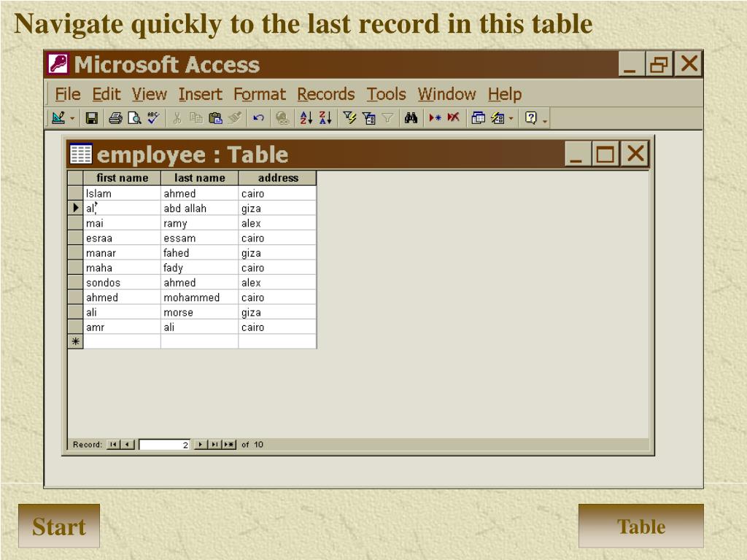747x560 pixels.
Task: Click the Filter By Selection icon
Action: tap(350, 118)
